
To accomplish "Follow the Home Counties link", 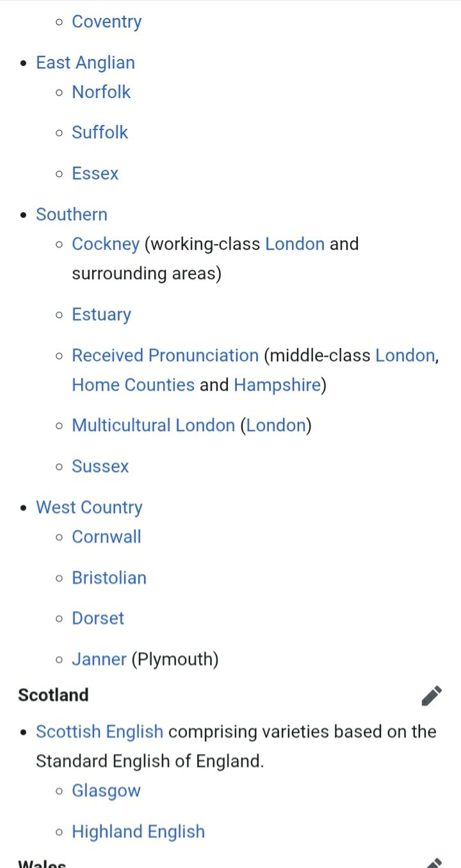I will (x=133, y=385).
